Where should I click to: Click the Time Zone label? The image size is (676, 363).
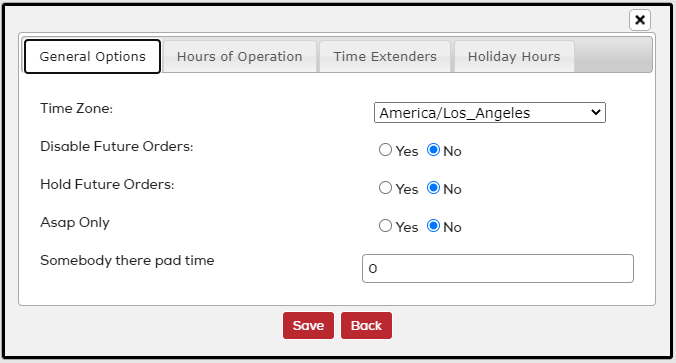click(76, 108)
